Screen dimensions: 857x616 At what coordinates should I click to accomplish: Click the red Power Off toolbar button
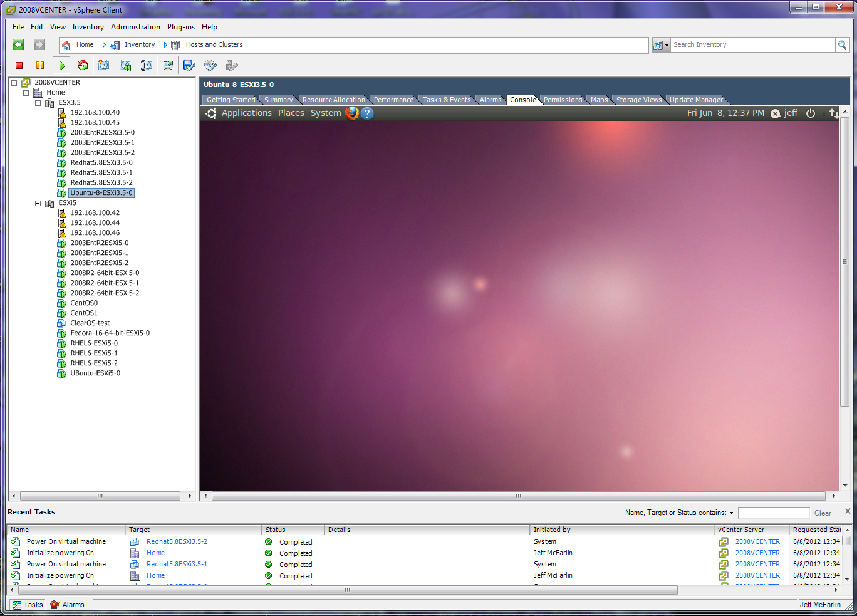click(x=19, y=65)
